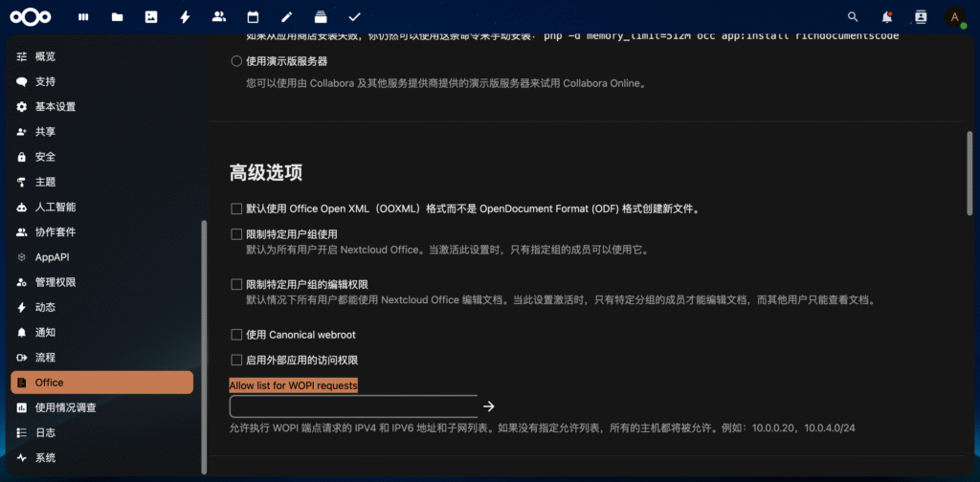Open the Files app from top bar

117,16
